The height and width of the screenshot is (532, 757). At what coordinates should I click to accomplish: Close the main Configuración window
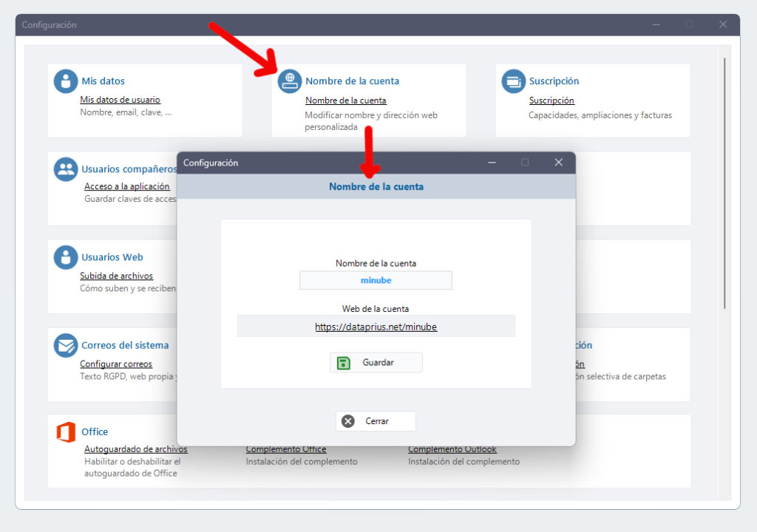pos(723,24)
